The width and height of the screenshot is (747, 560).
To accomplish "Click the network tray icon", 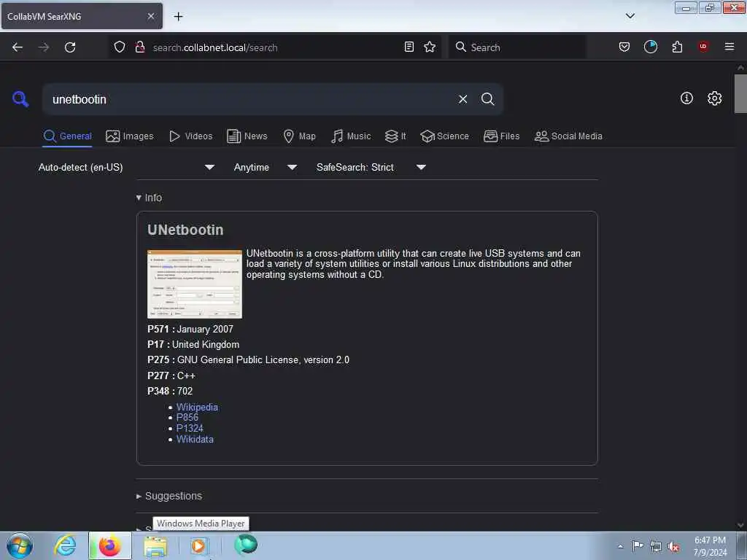I will (656, 547).
